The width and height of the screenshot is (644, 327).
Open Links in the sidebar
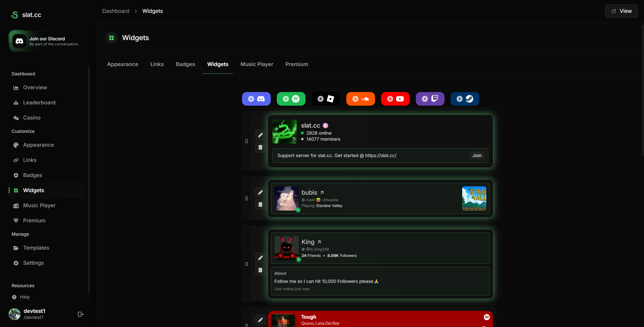pyautogui.click(x=47, y=160)
